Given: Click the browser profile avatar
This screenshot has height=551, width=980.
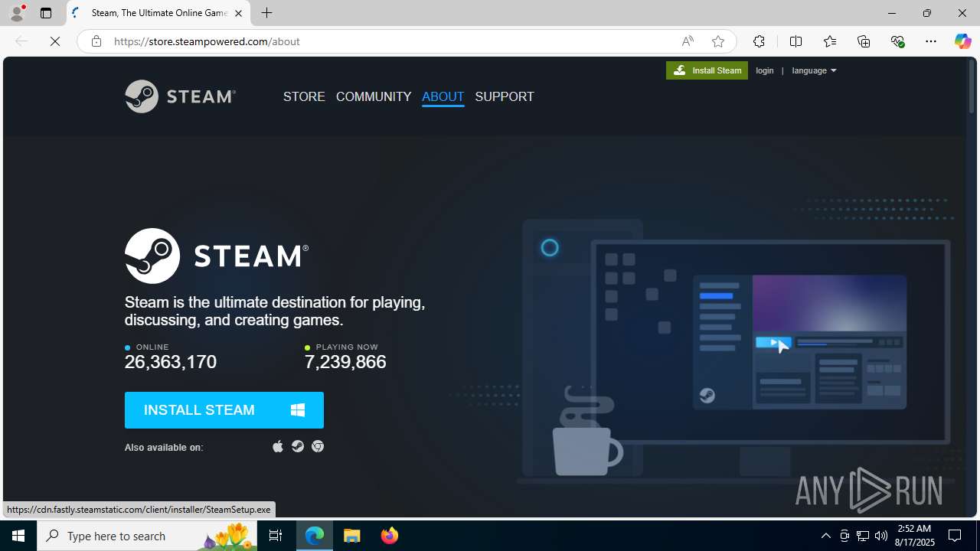Looking at the screenshot, I should point(17,13).
